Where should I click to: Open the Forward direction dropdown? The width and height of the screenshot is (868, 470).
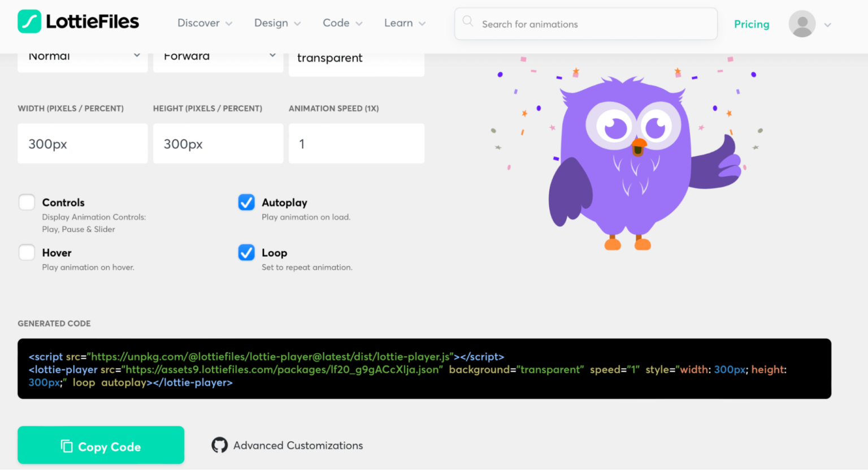(218, 55)
